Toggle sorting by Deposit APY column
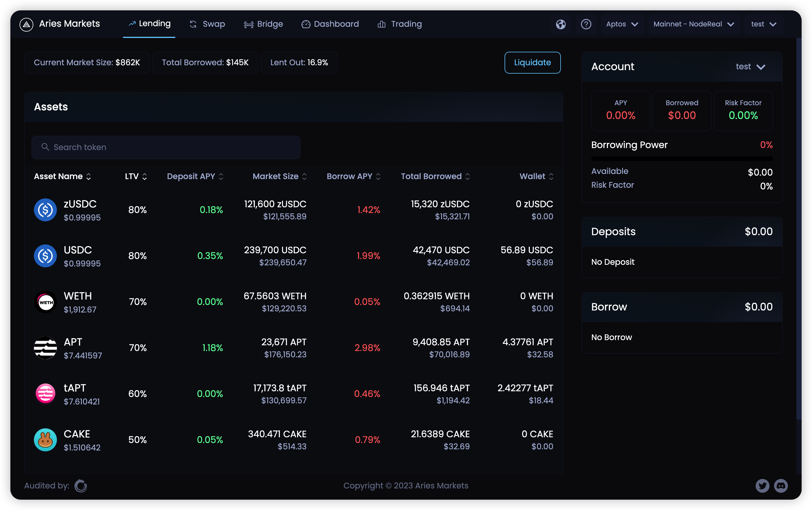The height and width of the screenshot is (510, 812). 195,177
